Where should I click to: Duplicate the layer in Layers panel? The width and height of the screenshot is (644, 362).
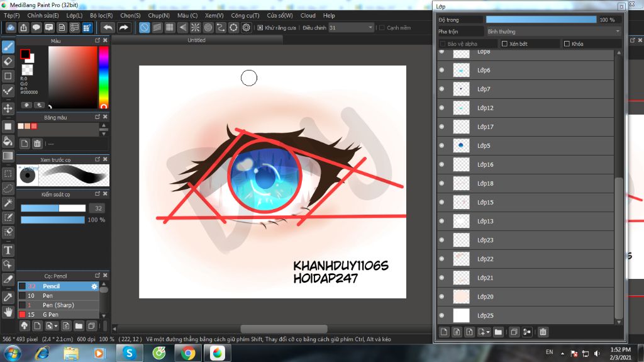click(514, 332)
